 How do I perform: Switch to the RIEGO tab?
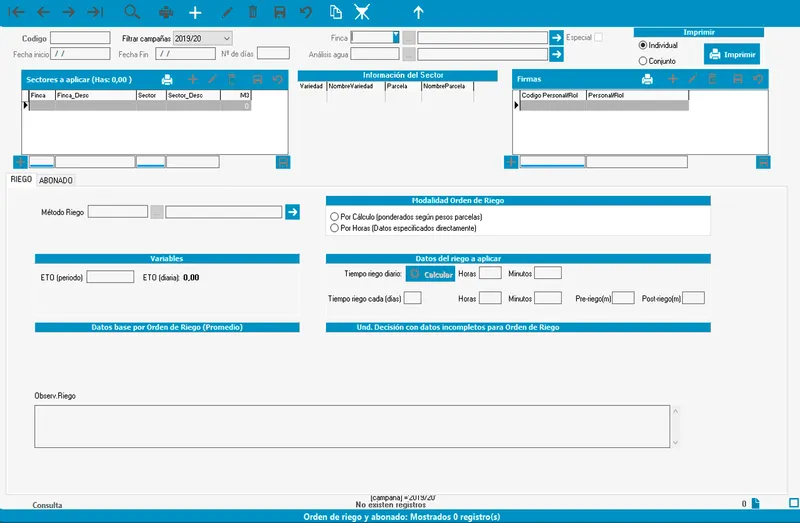(21, 179)
